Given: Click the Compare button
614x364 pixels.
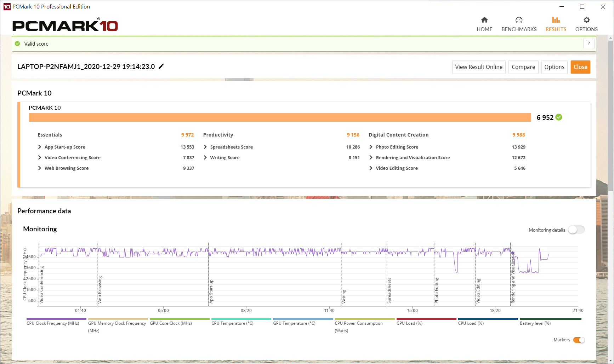Looking at the screenshot, I should tap(523, 67).
